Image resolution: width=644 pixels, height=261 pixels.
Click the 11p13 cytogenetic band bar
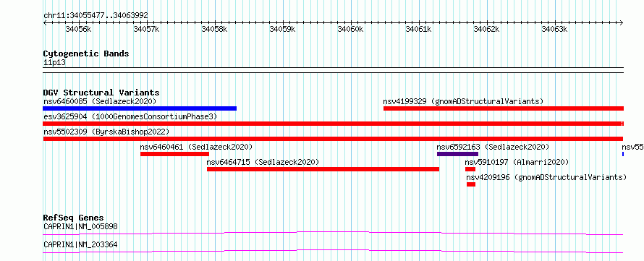coord(333,69)
